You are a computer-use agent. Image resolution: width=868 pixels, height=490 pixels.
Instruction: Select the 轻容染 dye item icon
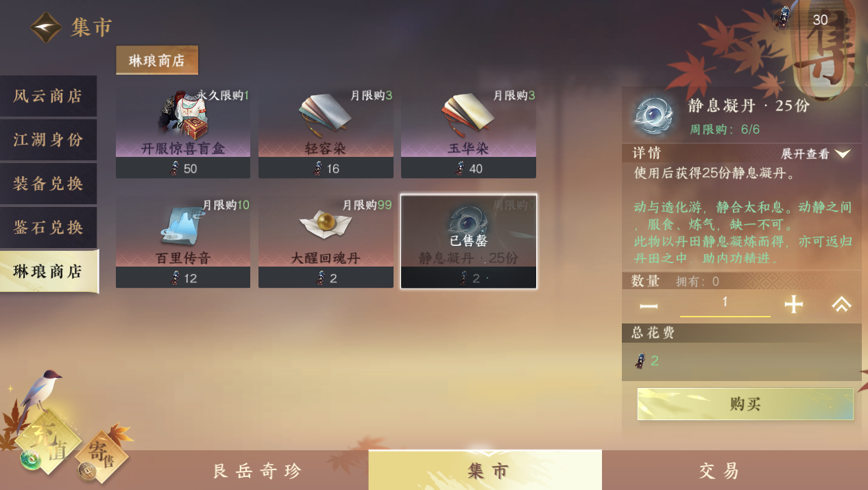pyautogui.click(x=325, y=113)
